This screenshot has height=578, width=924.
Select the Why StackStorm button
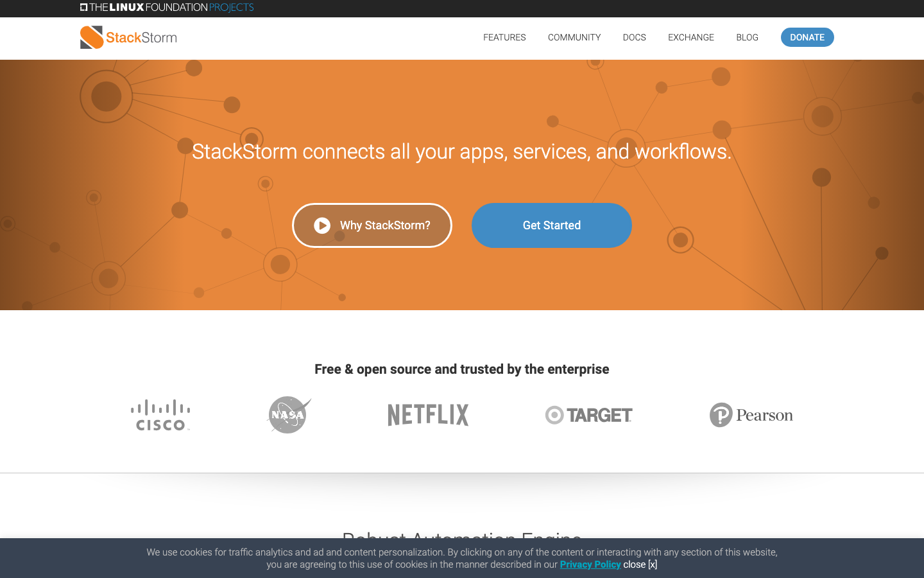372,225
